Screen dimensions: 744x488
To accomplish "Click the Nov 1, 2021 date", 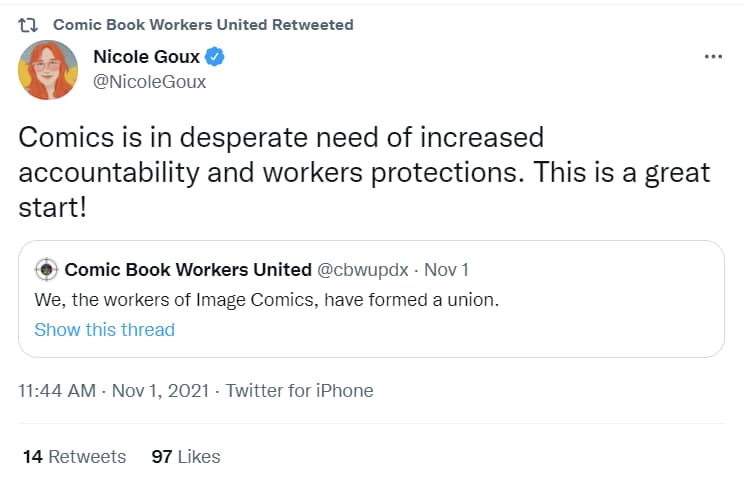I will pyautogui.click(x=160, y=391).
